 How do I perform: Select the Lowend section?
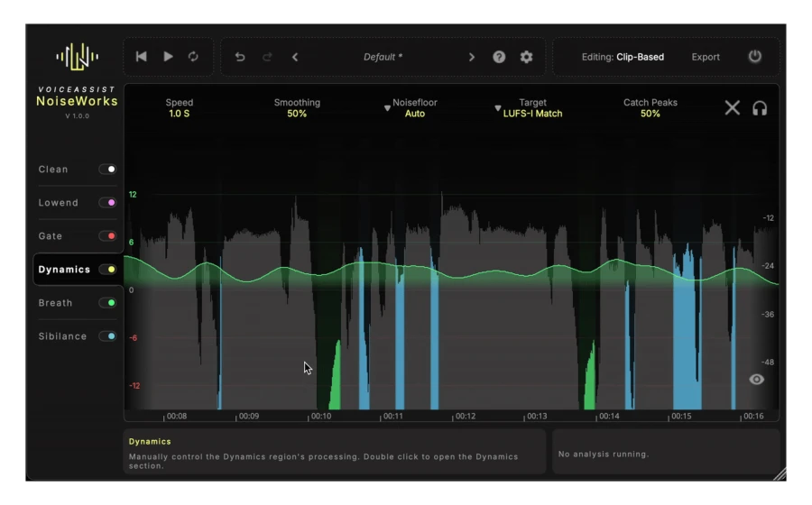[58, 202]
